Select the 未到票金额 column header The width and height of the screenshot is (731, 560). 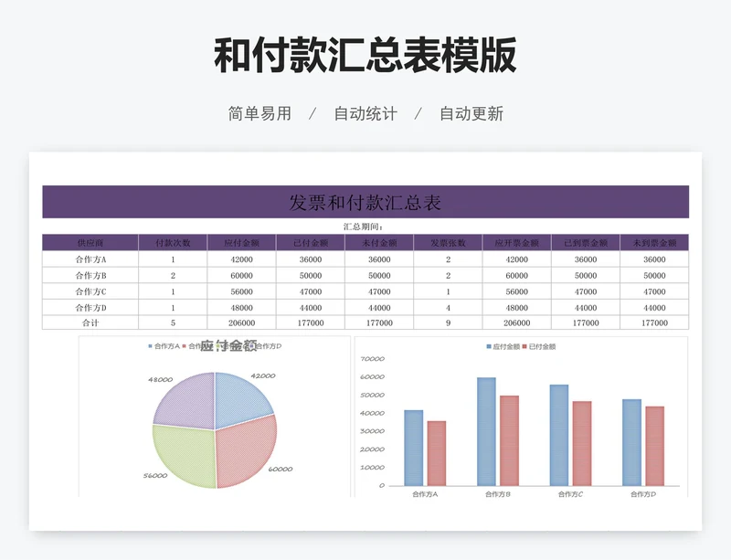point(654,243)
